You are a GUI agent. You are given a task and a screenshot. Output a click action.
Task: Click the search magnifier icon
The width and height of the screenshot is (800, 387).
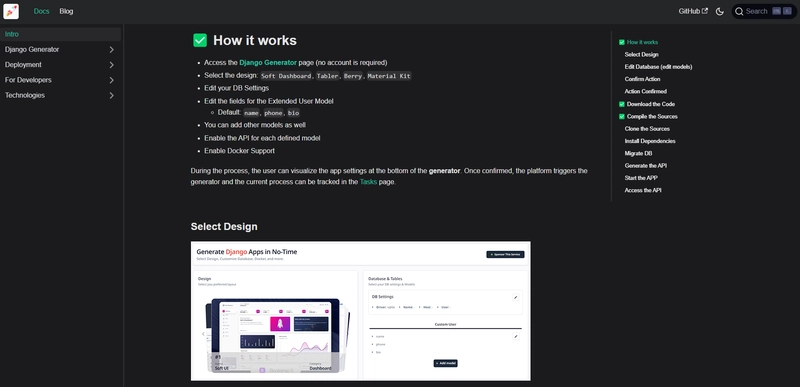(739, 11)
